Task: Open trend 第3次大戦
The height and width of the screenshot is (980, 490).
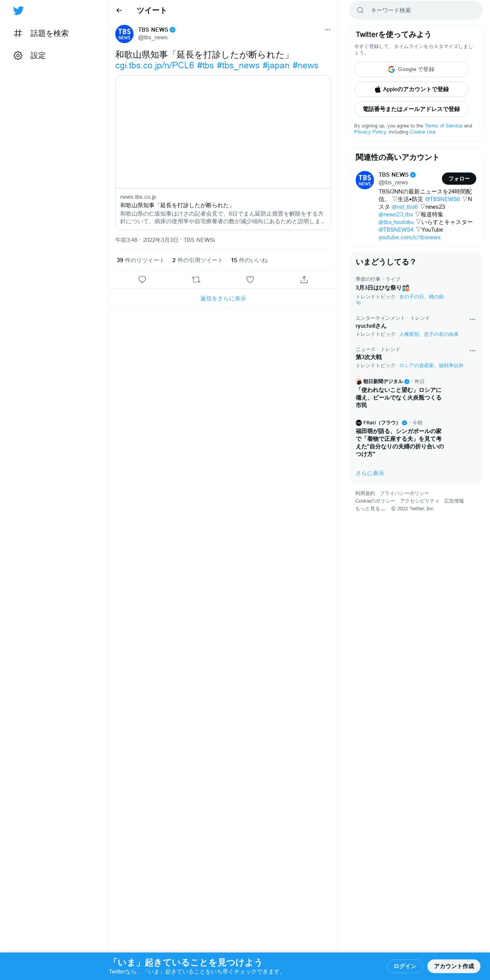Action: pos(369,357)
